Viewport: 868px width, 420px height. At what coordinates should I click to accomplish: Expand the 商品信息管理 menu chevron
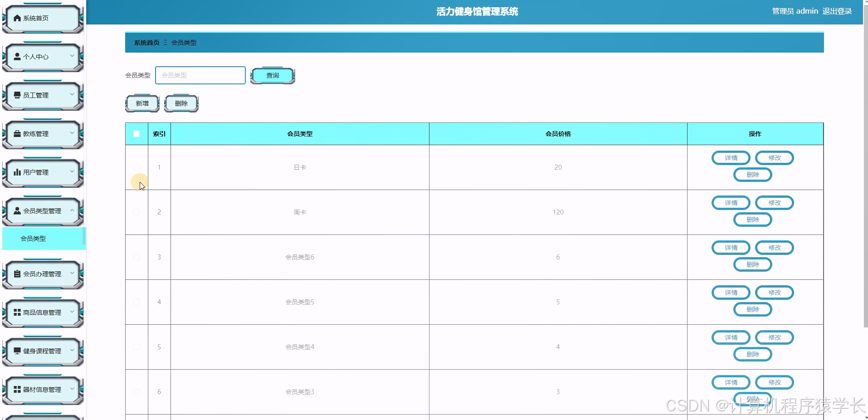pos(72,312)
